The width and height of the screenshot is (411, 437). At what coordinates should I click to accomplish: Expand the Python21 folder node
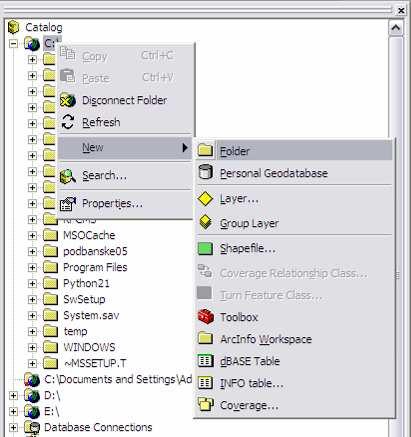point(32,283)
